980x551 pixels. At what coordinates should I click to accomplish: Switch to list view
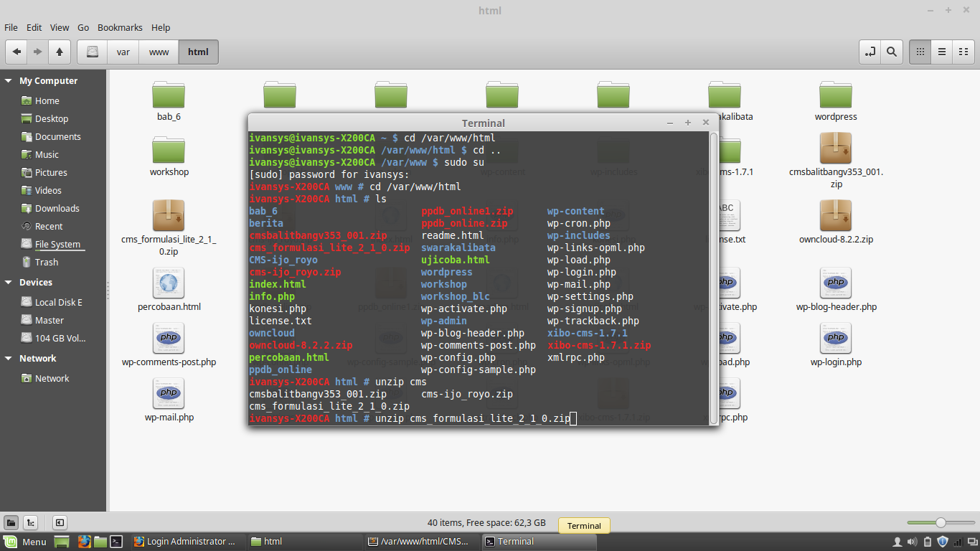coord(942,52)
